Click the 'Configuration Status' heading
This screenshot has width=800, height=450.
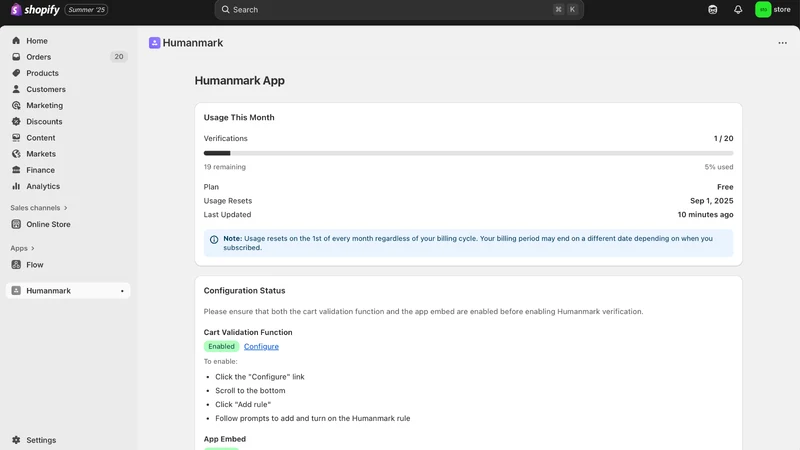244,290
